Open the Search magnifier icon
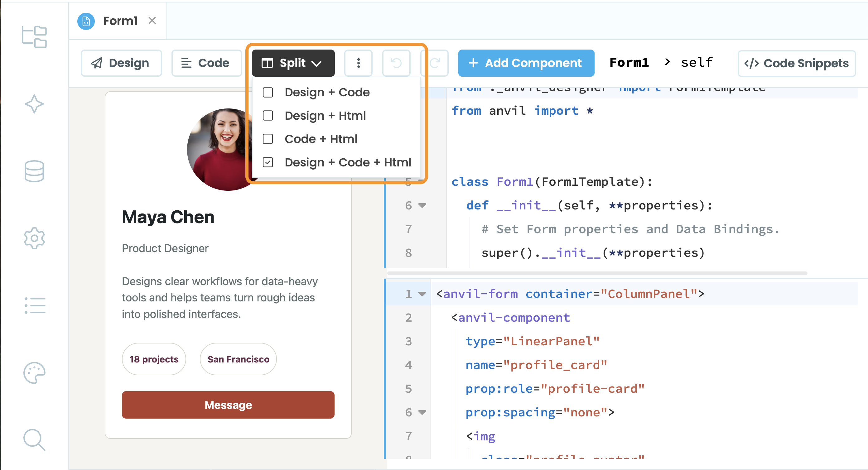 pyautogui.click(x=34, y=440)
